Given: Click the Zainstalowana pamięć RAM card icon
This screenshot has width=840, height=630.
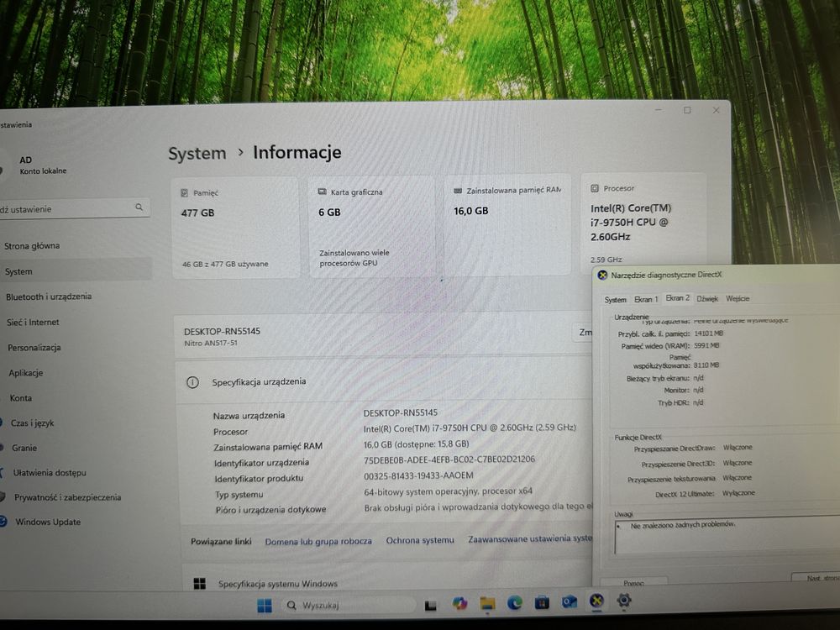Looking at the screenshot, I should pyautogui.click(x=458, y=191).
